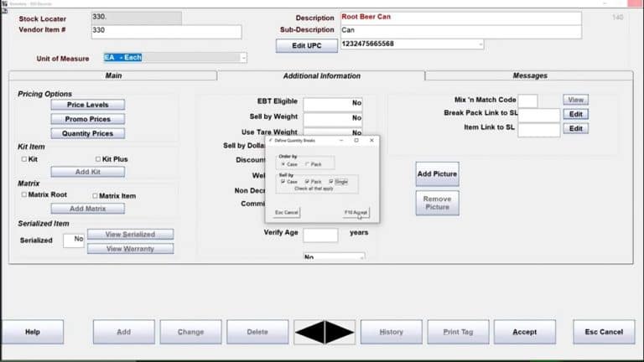Switch to the Main tab

coord(113,75)
